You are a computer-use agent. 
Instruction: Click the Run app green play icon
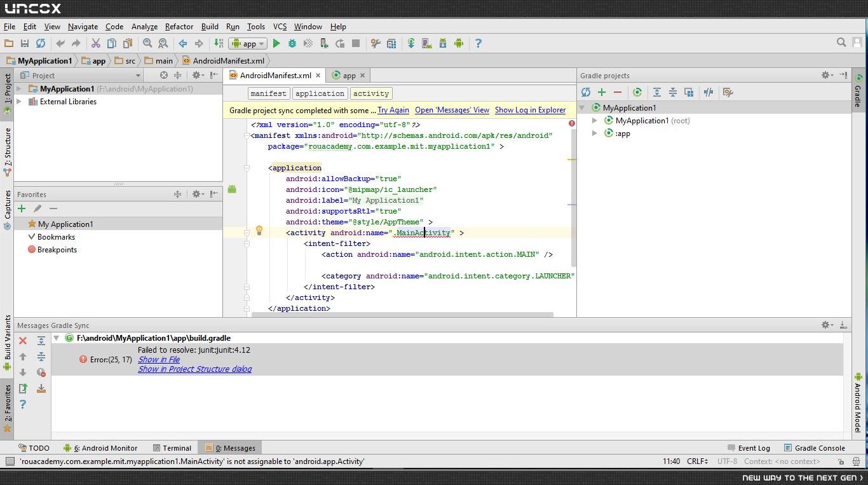click(x=276, y=43)
